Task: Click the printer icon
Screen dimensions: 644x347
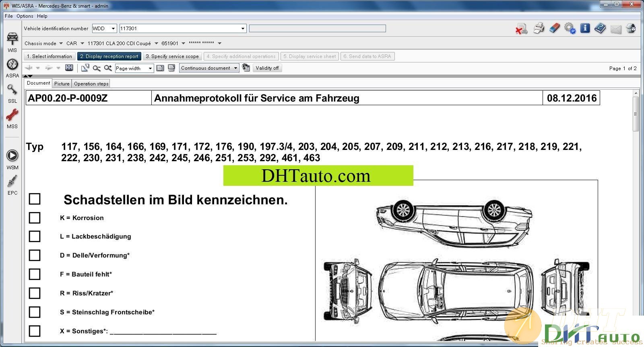Action: click(x=539, y=28)
